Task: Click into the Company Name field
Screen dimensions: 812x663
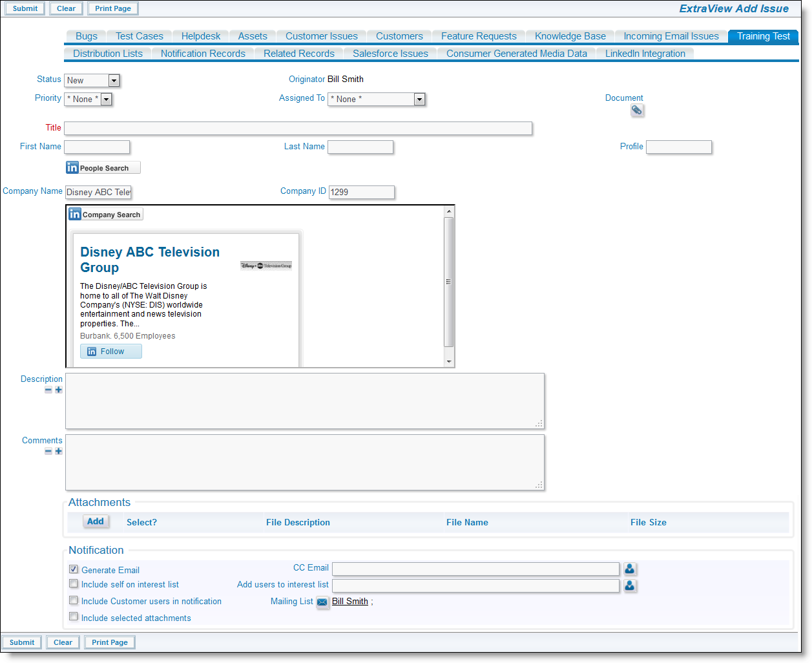Action: tap(98, 192)
